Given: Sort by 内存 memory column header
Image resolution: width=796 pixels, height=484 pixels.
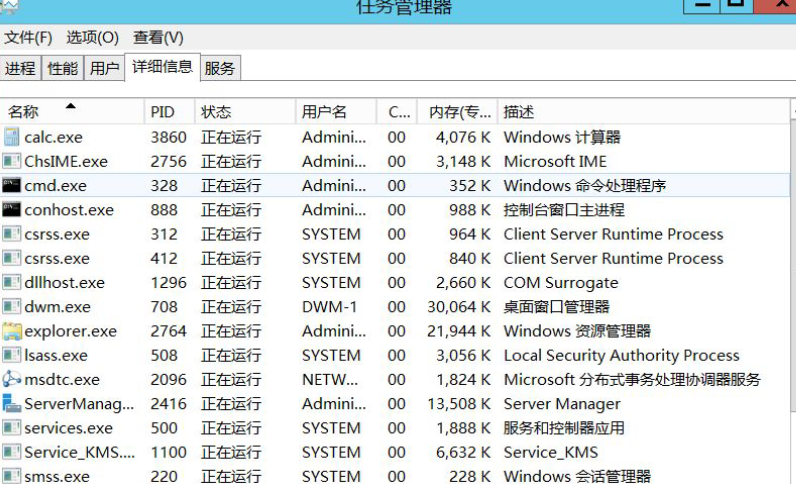Looking at the screenshot, I should [x=454, y=112].
